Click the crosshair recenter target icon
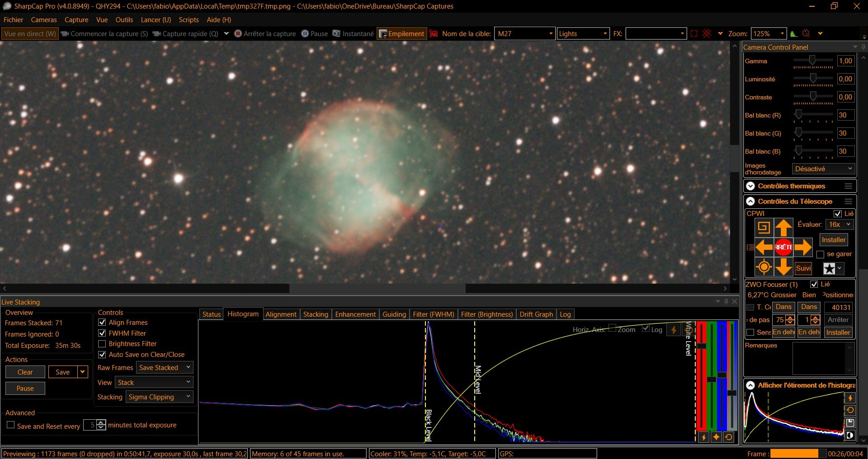The width and height of the screenshot is (868, 459). (x=764, y=267)
